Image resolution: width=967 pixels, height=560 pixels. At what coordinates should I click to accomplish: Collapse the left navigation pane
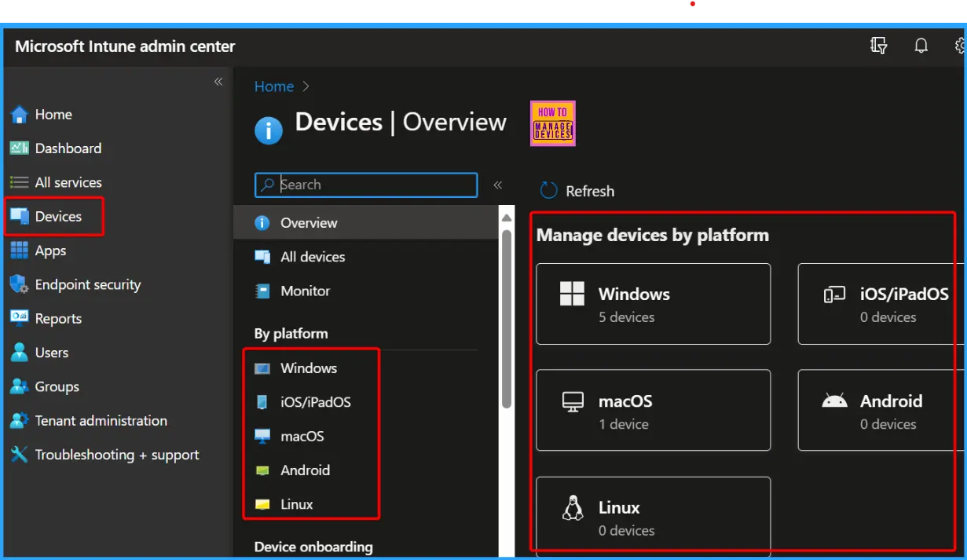point(218,81)
